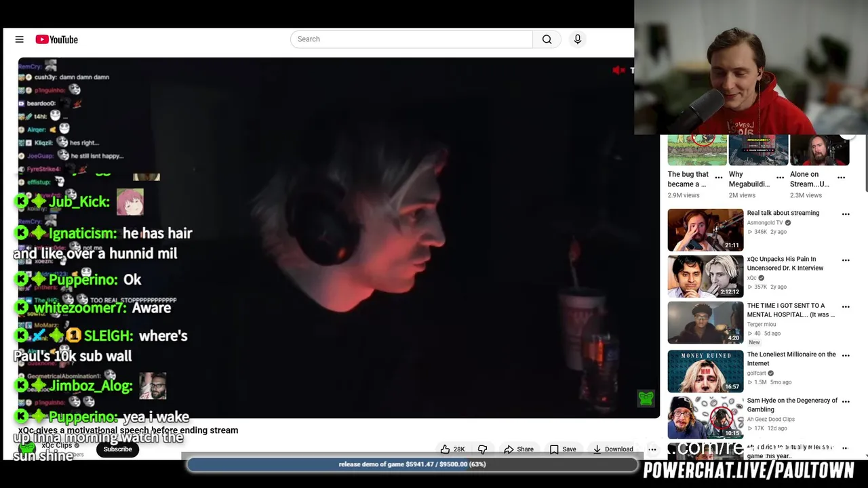The image size is (868, 488).
Task: Click Jimboz_Alog's face emote in chat
Action: click(153, 386)
